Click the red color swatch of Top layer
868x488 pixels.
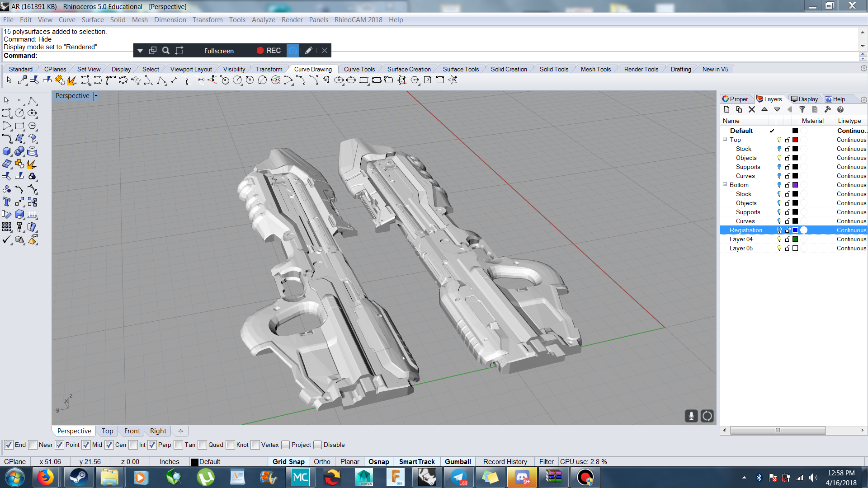[795, 140]
